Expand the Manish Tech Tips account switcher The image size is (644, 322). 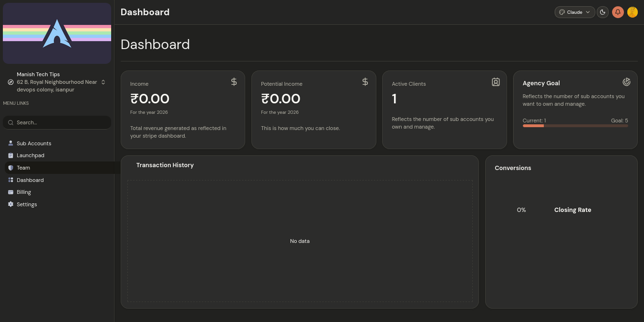(57, 82)
